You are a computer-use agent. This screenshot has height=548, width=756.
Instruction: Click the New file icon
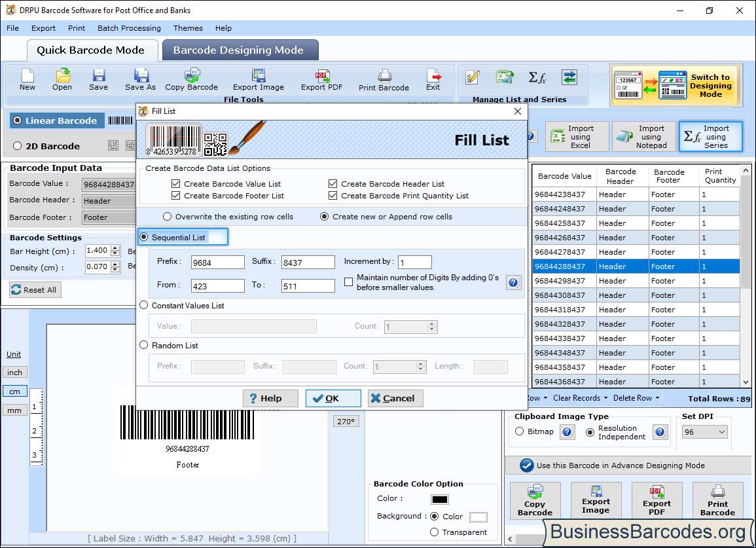click(27, 79)
